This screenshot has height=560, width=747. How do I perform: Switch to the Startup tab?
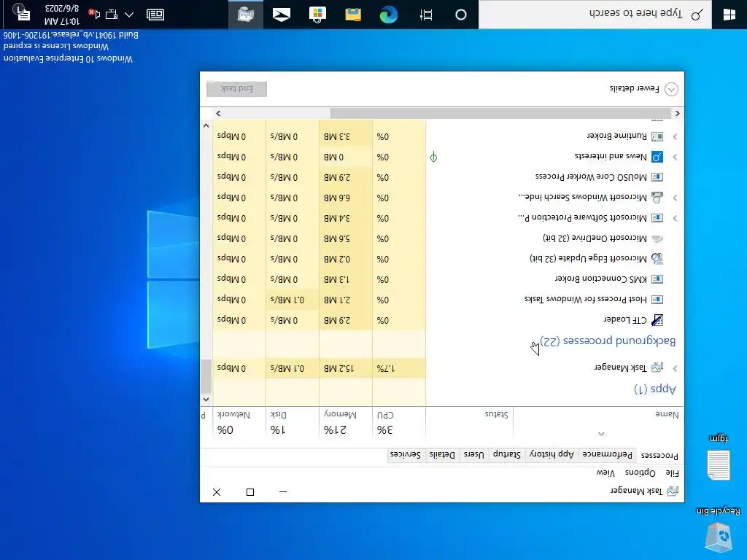506,454
